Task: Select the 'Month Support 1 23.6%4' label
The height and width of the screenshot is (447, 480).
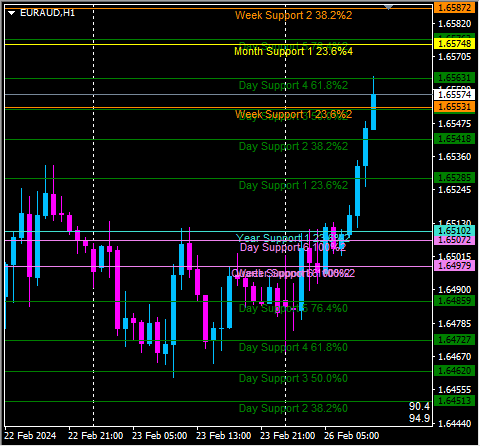Action: pos(293,51)
